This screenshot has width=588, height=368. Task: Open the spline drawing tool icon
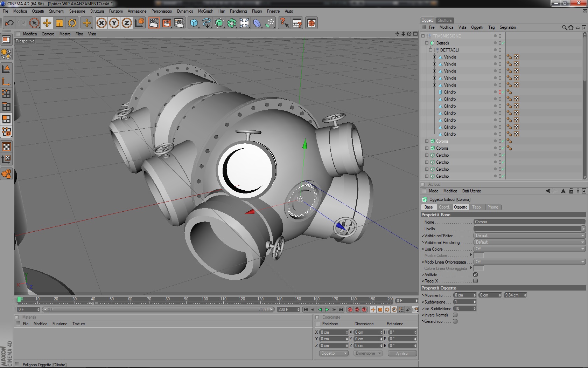(206, 23)
